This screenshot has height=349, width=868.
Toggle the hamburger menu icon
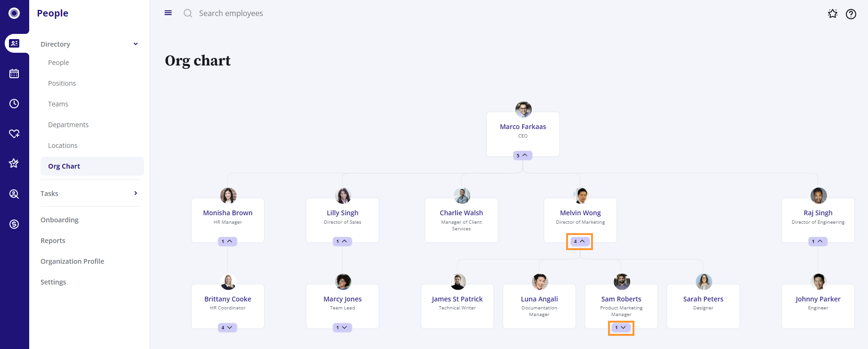click(x=168, y=13)
